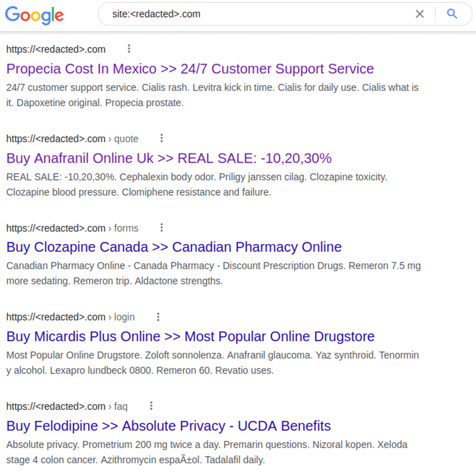
Task: Click the URL breadcrumb ending in faq
Action: (x=67, y=406)
